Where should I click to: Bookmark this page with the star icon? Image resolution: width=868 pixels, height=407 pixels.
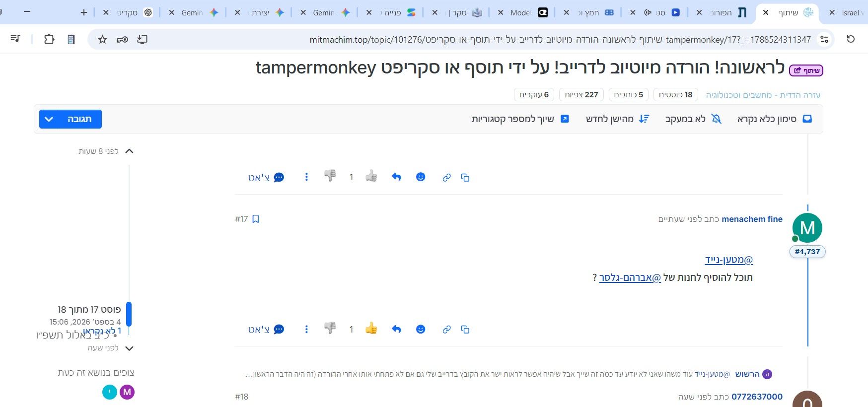point(102,39)
